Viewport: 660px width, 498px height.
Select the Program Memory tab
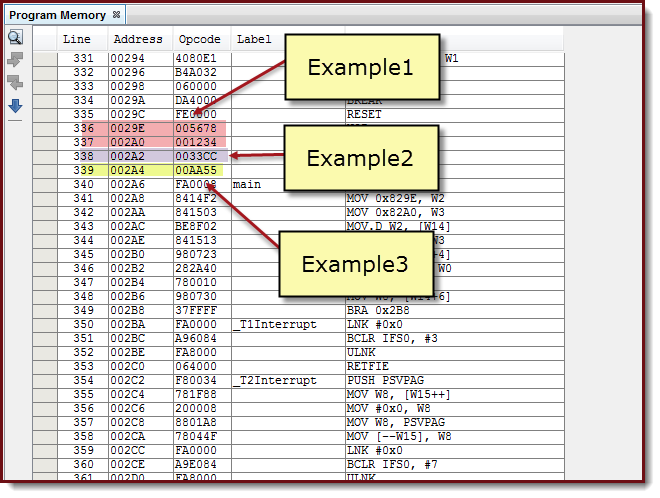58,15
